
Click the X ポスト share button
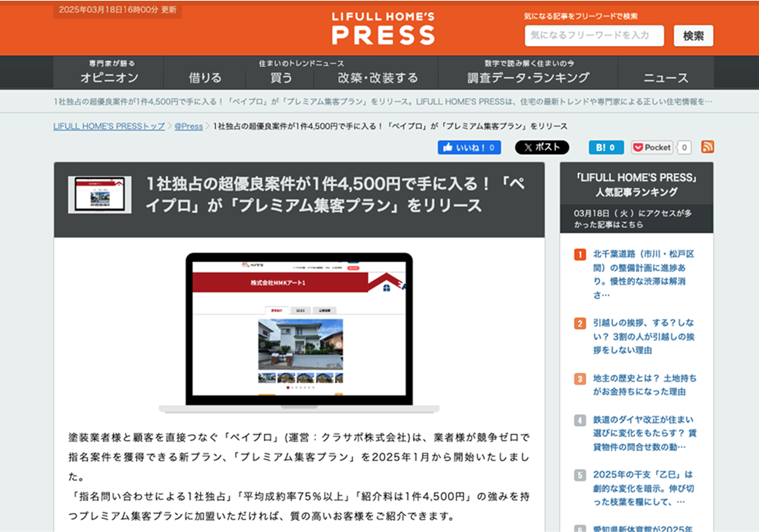[542, 147]
